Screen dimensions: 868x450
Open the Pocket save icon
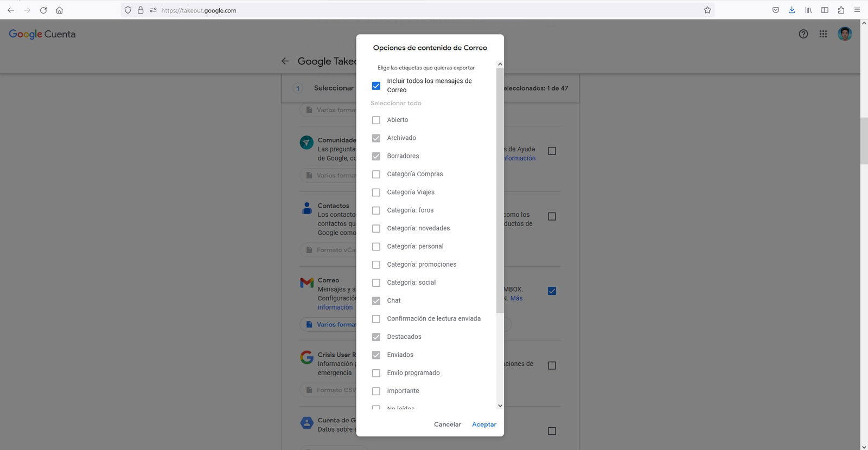click(776, 10)
